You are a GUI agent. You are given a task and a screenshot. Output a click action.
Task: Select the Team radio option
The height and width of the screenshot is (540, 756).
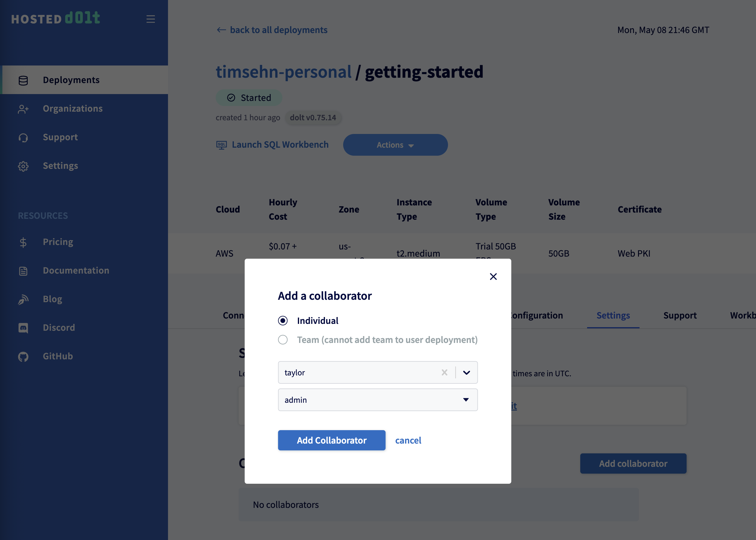[x=283, y=340]
